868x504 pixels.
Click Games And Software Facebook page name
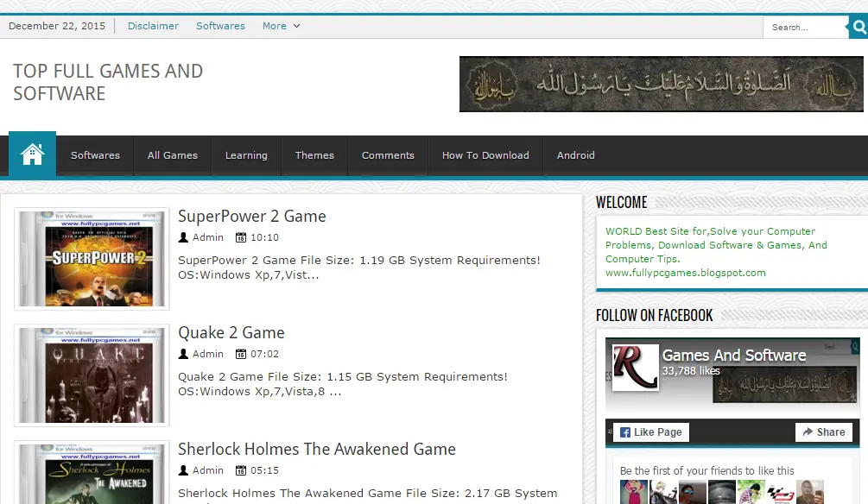734,356
